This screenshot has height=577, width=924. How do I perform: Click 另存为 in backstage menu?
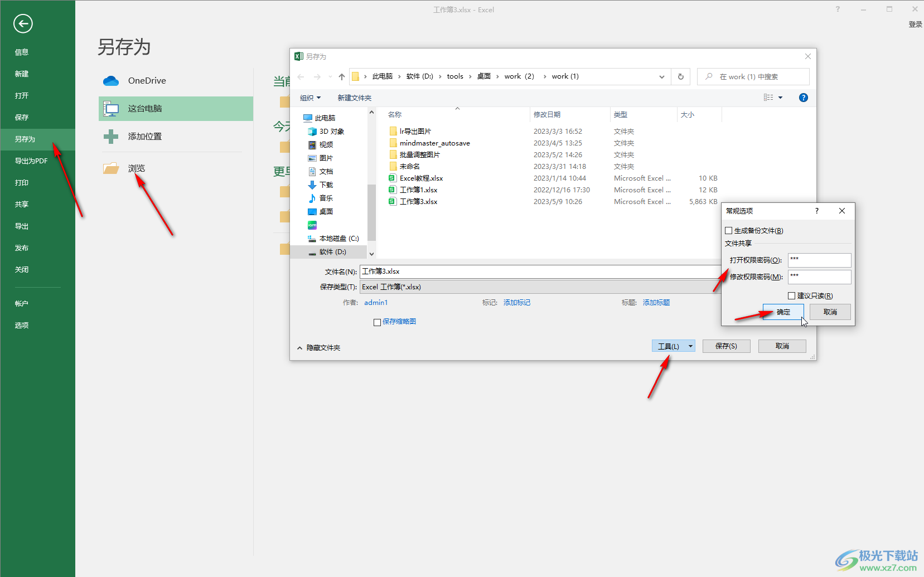(37, 139)
